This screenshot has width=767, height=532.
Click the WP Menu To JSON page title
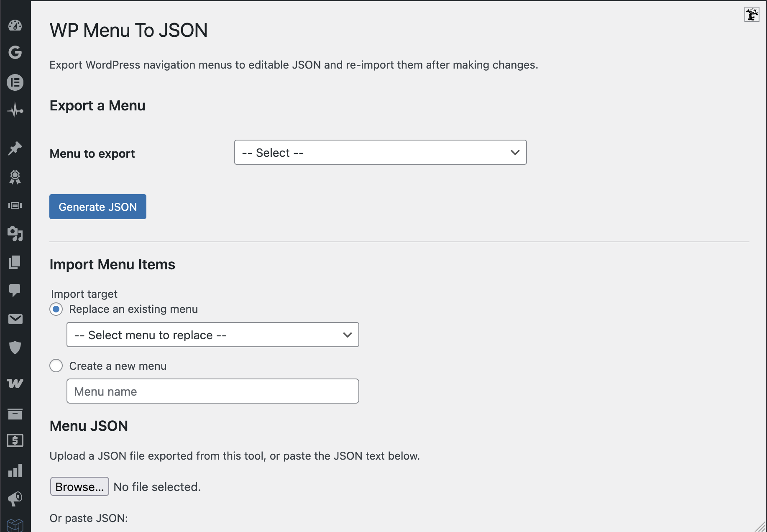(x=128, y=30)
